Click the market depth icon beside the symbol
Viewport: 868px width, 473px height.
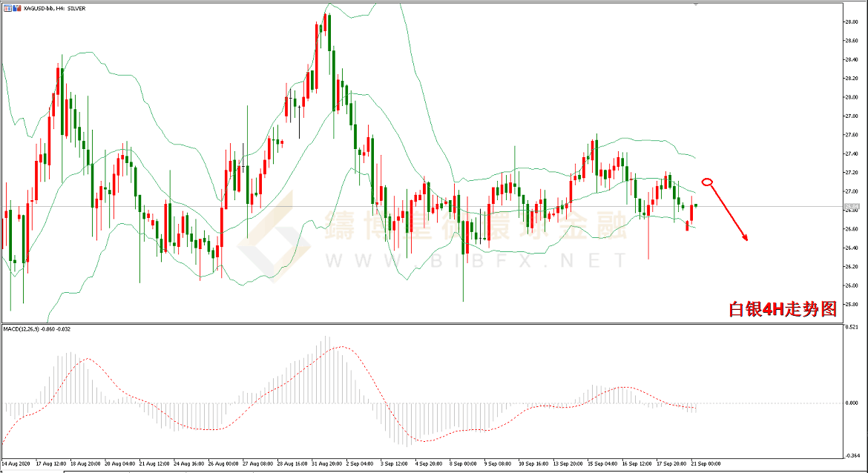16,7
